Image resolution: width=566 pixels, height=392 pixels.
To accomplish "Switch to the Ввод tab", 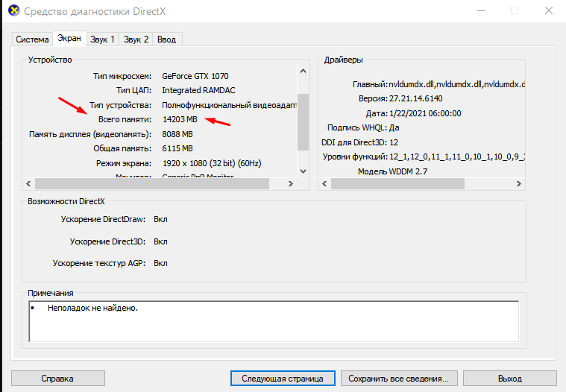I will (167, 39).
